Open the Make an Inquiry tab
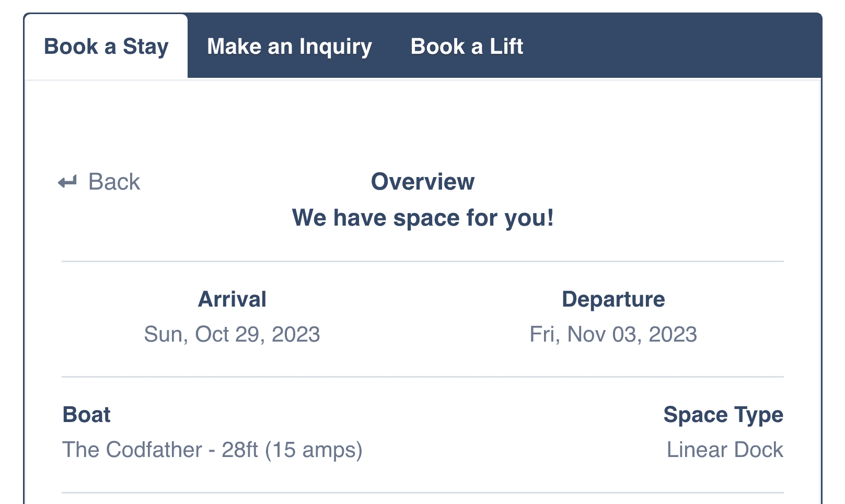 (x=290, y=46)
